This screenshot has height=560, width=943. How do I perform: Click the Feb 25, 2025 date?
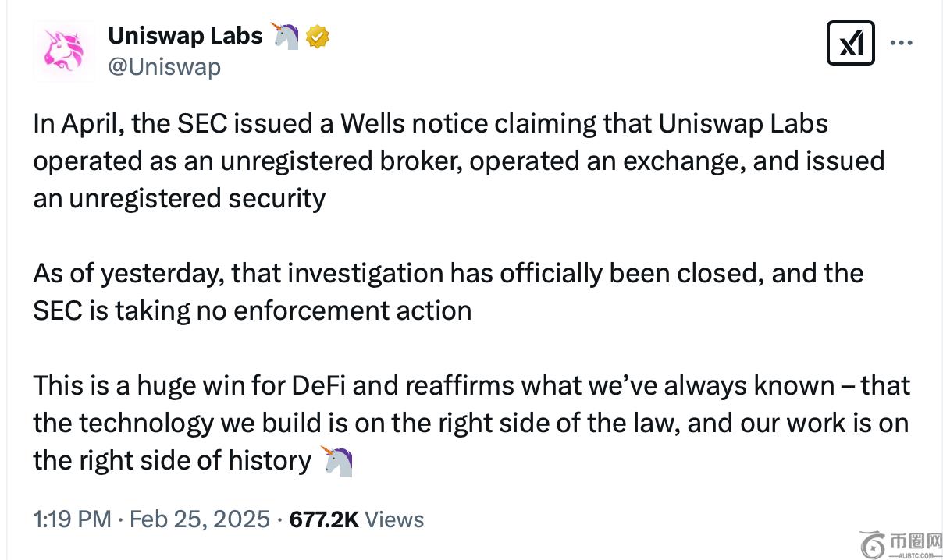tap(200, 519)
